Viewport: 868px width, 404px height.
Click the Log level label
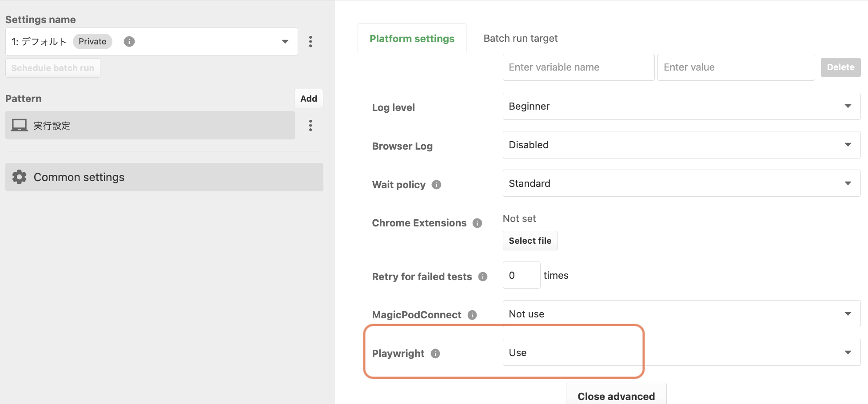click(393, 107)
